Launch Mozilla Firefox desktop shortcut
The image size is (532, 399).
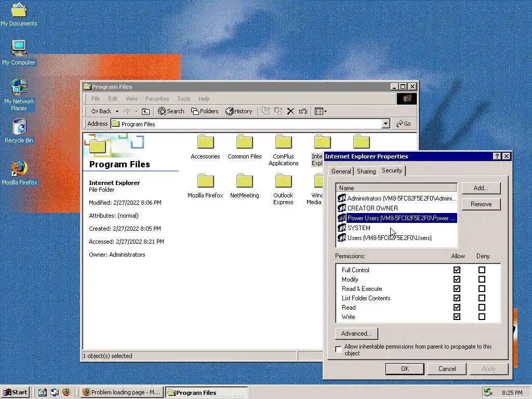(19, 173)
